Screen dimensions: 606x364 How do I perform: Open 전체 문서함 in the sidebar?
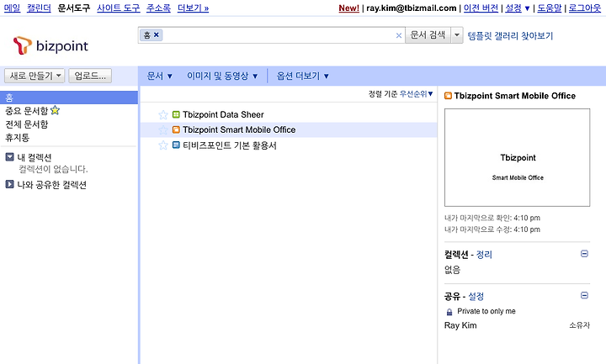click(26, 124)
